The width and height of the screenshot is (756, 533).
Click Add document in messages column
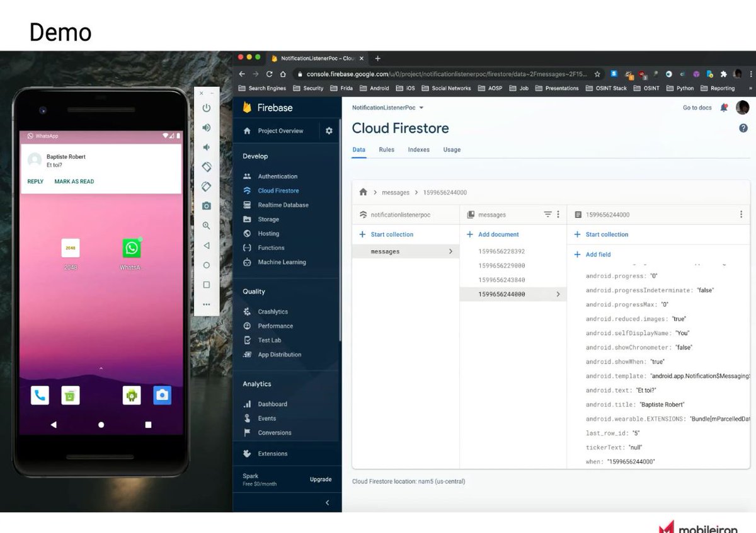tap(493, 234)
